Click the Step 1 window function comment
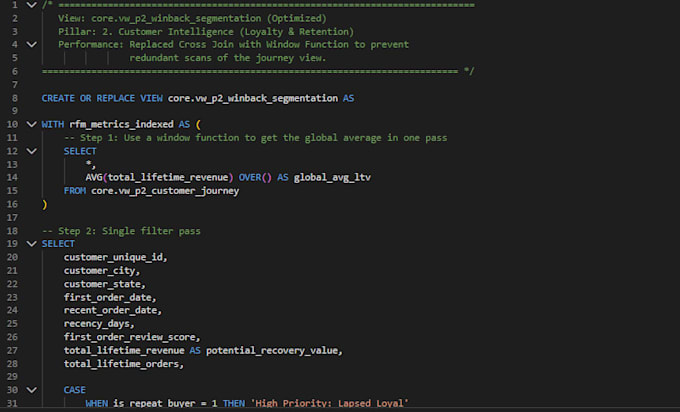 255,138
